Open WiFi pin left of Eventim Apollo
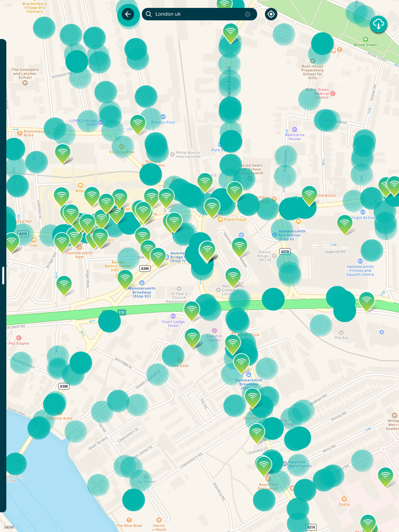 pyautogui.click(x=192, y=337)
